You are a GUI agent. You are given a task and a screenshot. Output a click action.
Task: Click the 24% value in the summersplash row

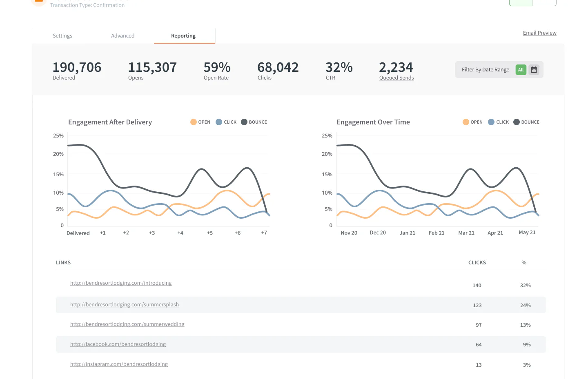526,306
